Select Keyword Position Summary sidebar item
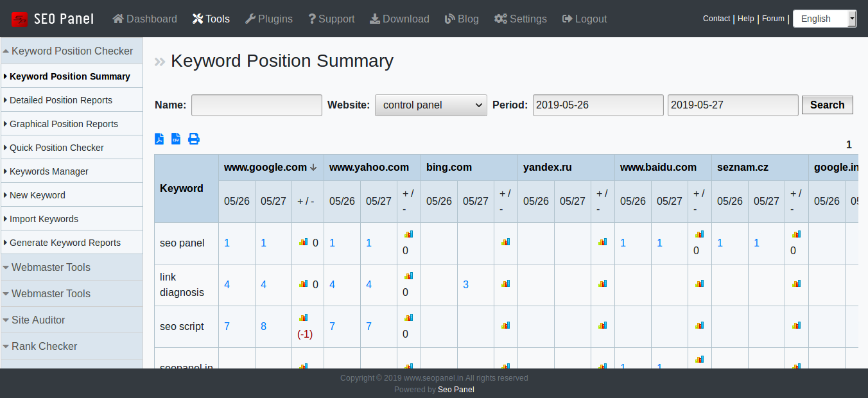This screenshot has width=868, height=398. coord(71,76)
